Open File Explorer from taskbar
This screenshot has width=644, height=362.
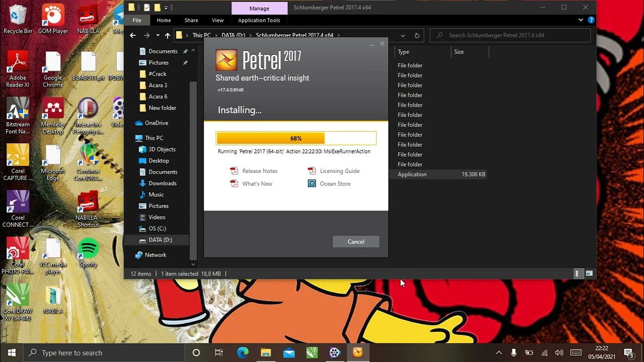click(266, 352)
